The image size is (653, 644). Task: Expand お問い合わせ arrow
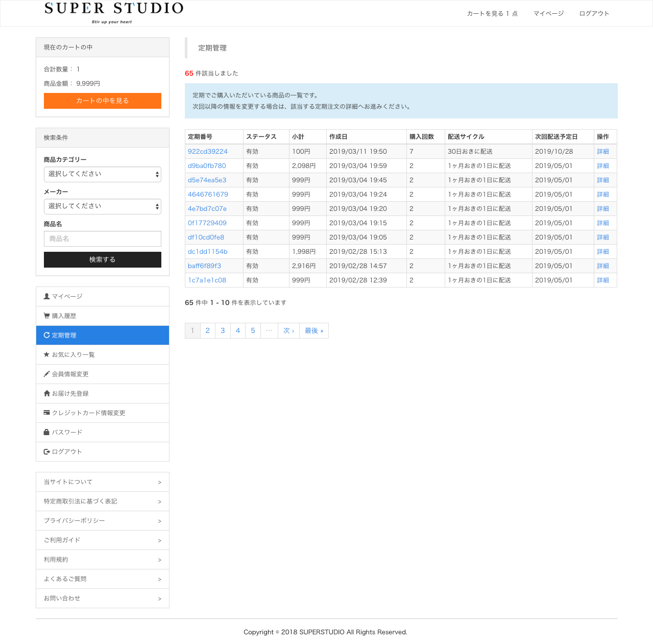pos(159,599)
